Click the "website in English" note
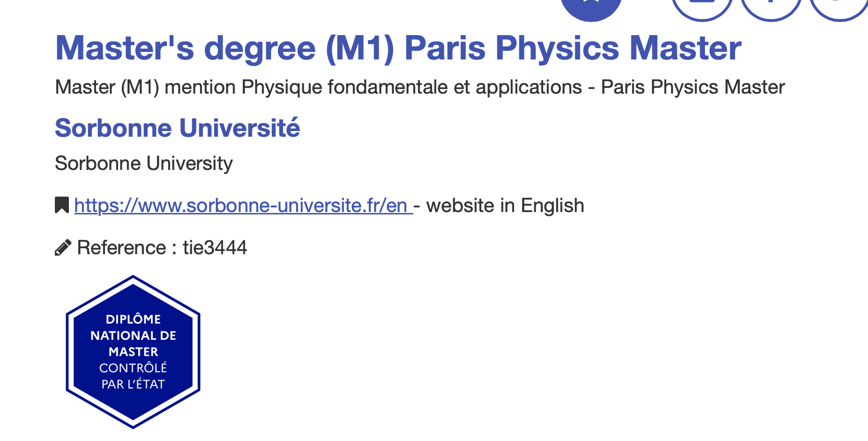 click(x=505, y=206)
